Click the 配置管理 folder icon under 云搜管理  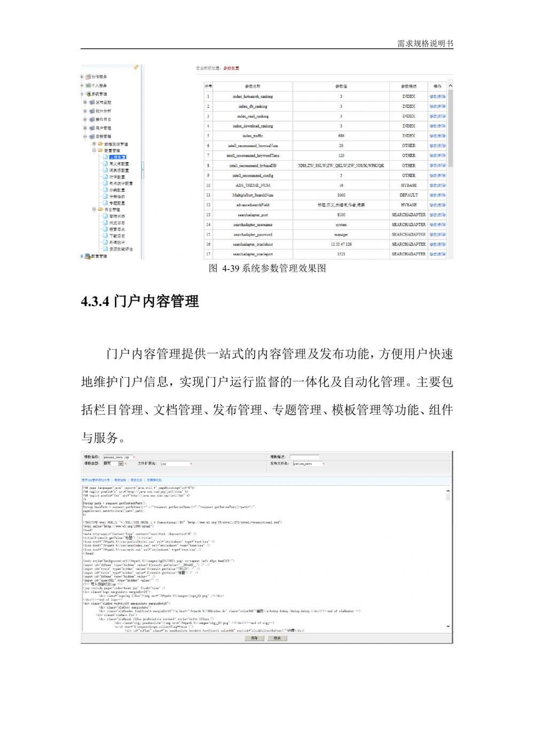(x=100, y=151)
